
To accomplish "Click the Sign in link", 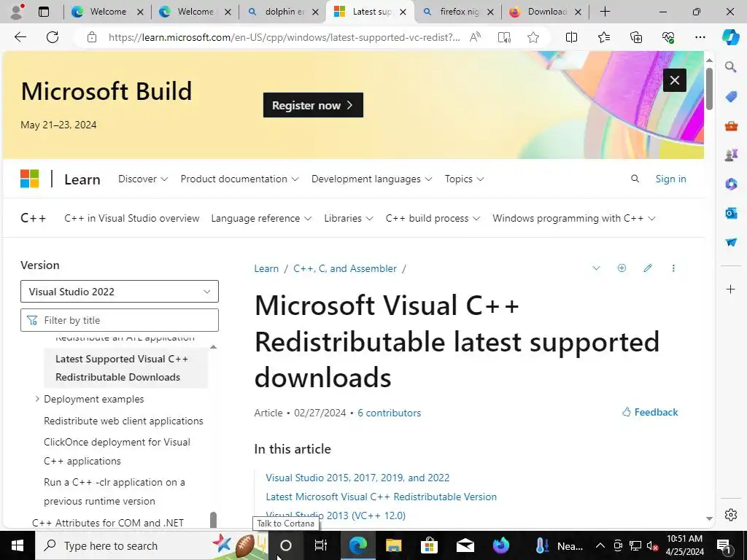I will 671,179.
